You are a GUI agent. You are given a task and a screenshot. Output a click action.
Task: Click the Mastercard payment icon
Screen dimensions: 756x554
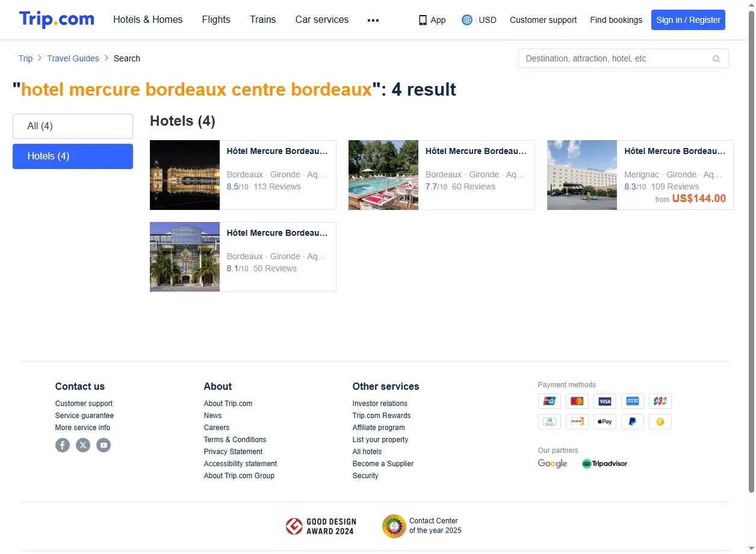click(x=577, y=401)
